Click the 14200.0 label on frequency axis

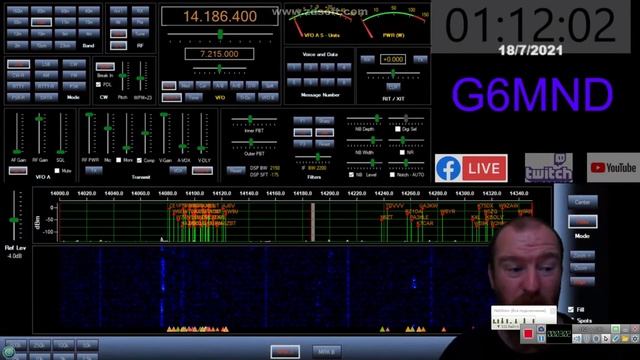pyautogui.click(x=329, y=193)
